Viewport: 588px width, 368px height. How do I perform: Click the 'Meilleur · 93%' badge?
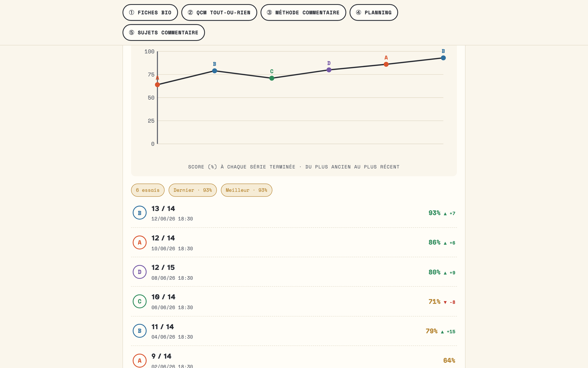pos(247,190)
